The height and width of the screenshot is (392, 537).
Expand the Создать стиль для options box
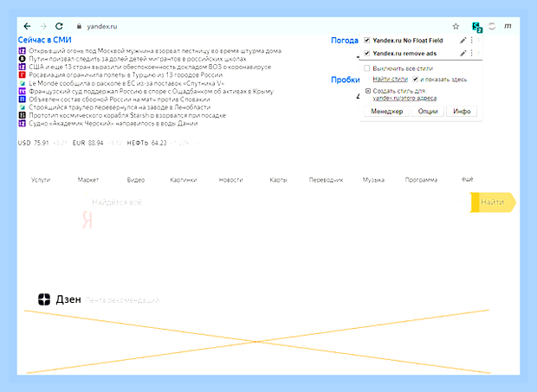pos(368,91)
